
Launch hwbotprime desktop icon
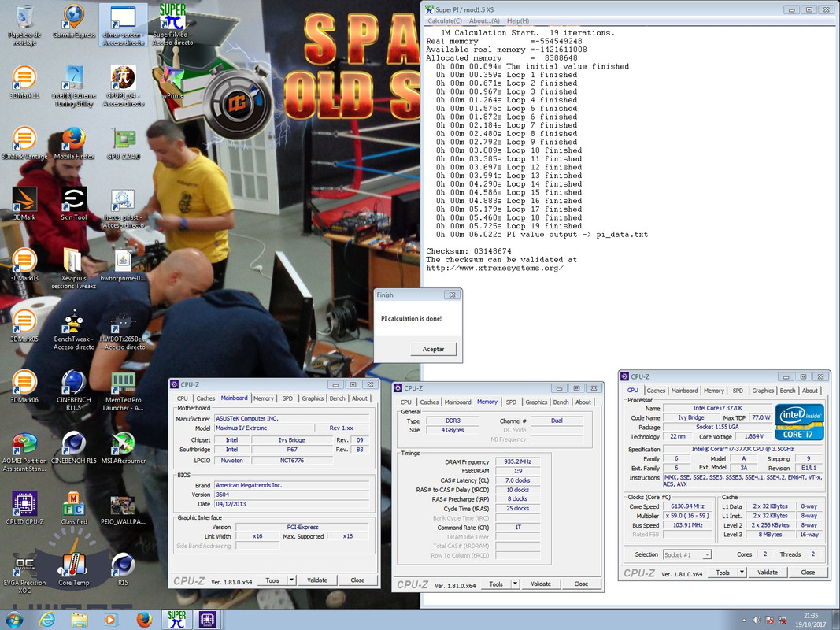[124, 265]
